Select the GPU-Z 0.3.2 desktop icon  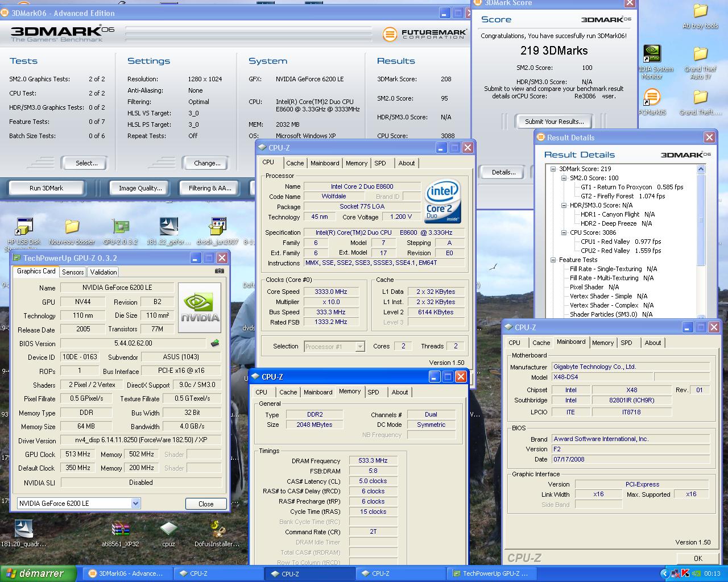120,232
